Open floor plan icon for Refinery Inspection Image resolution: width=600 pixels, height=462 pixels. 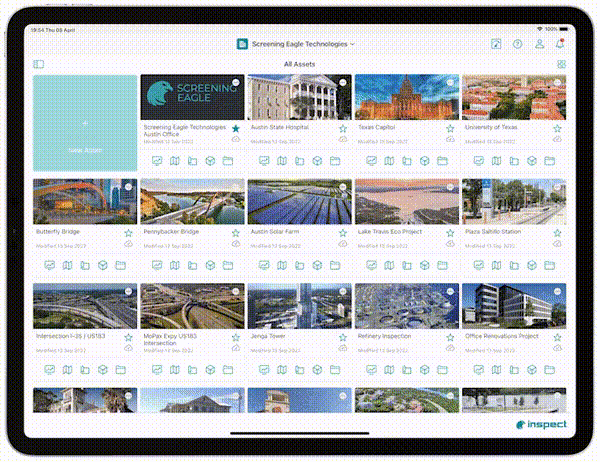pos(407,369)
